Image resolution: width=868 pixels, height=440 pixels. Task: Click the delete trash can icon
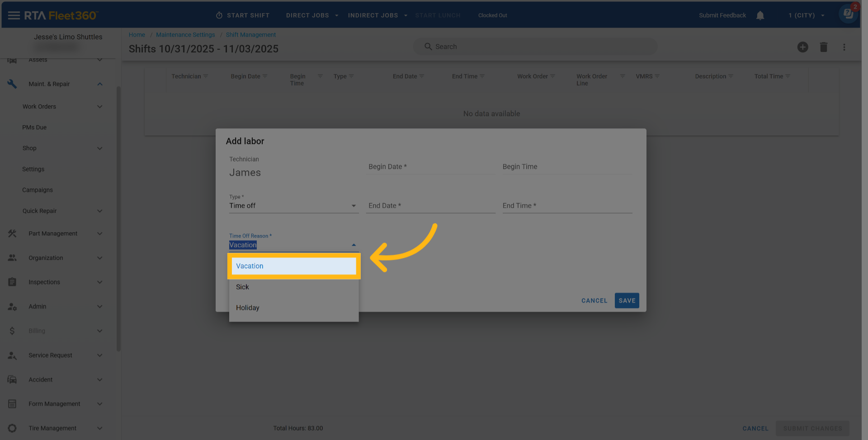click(x=823, y=47)
